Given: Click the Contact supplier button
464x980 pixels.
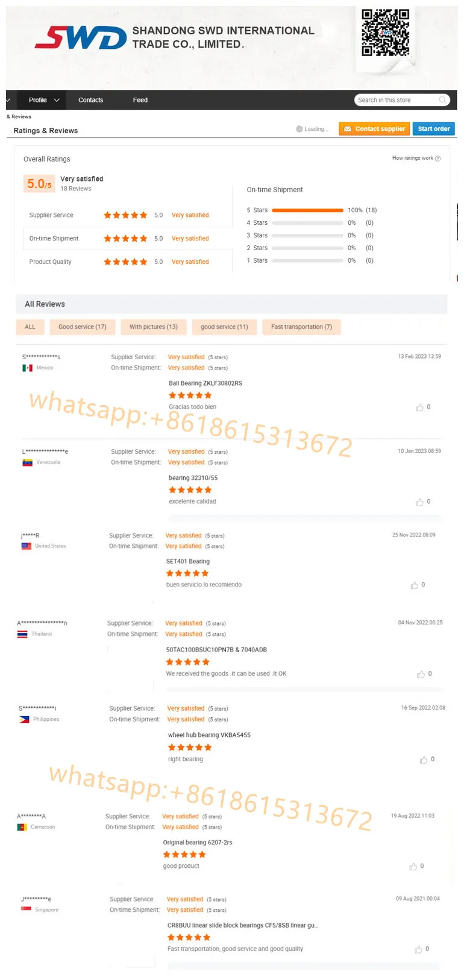Looking at the screenshot, I should pos(374,129).
